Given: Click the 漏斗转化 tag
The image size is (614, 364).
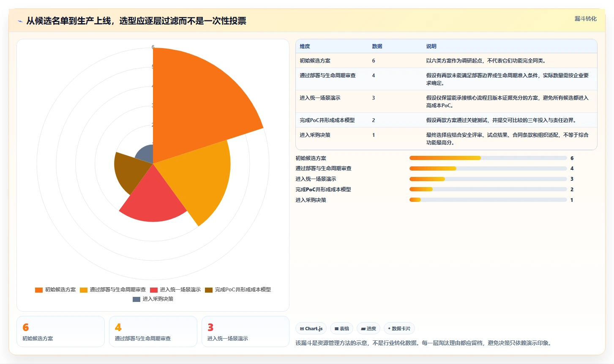Looking at the screenshot, I should tap(585, 19).
